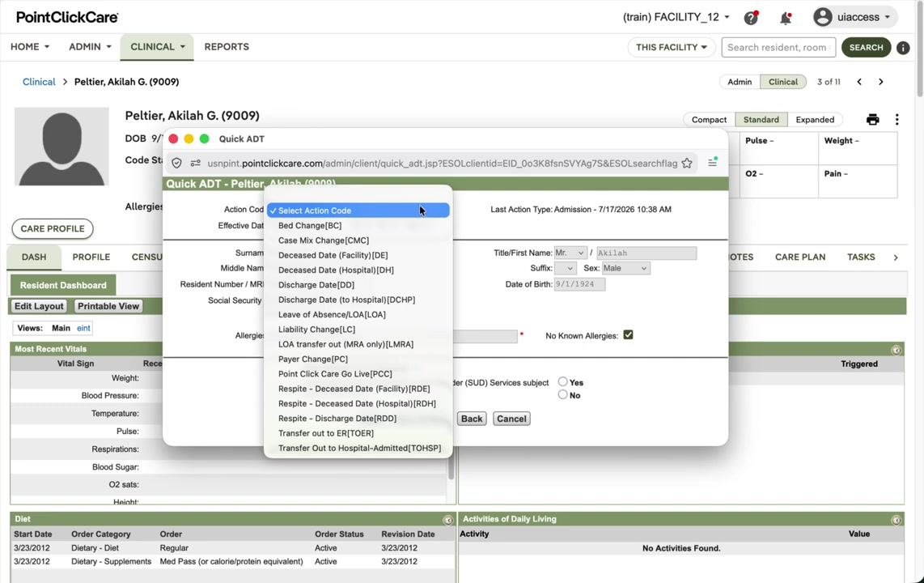Image resolution: width=924 pixels, height=583 pixels.
Task: Toggle to Admin mode
Action: (740, 82)
